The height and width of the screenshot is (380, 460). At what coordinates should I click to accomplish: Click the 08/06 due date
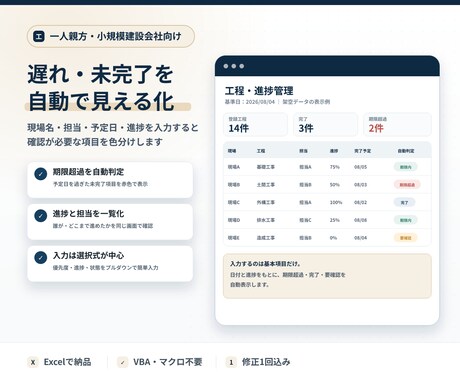click(x=360, y=220)
